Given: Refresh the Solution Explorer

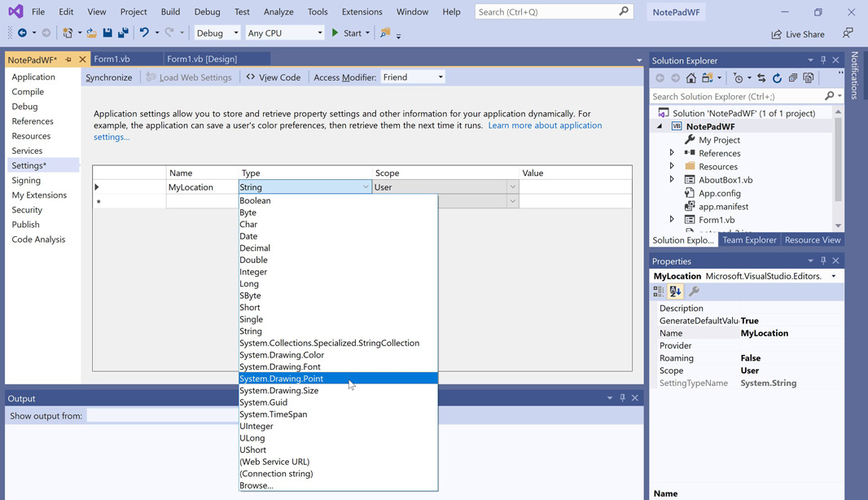Looking at the screenshot, I should point(777,78).
